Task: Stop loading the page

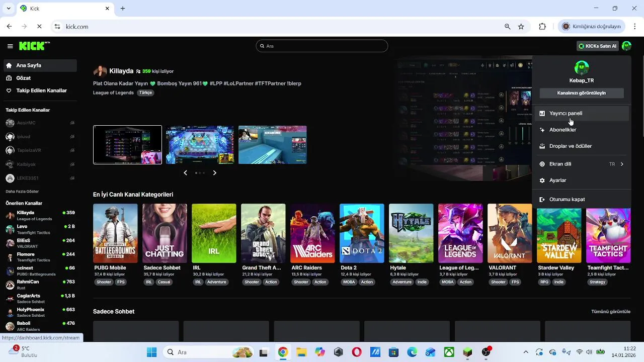Action: [x=39, y=27]
